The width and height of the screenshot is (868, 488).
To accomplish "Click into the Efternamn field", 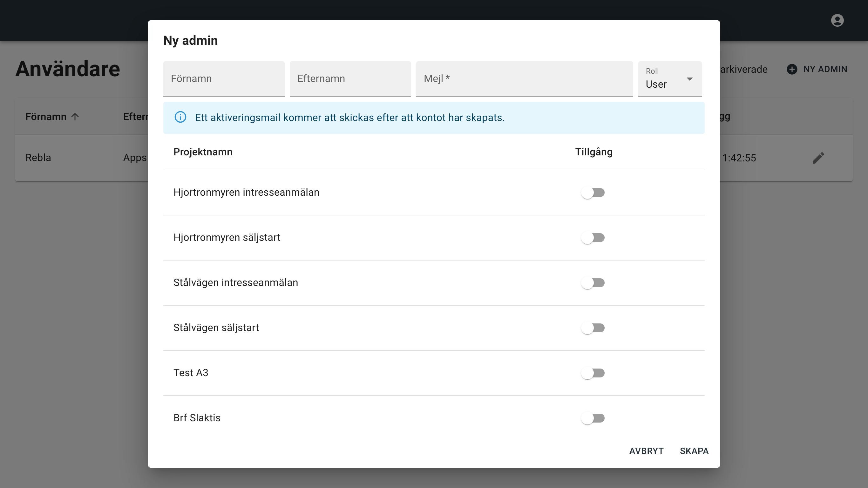I will click(350, 79).
